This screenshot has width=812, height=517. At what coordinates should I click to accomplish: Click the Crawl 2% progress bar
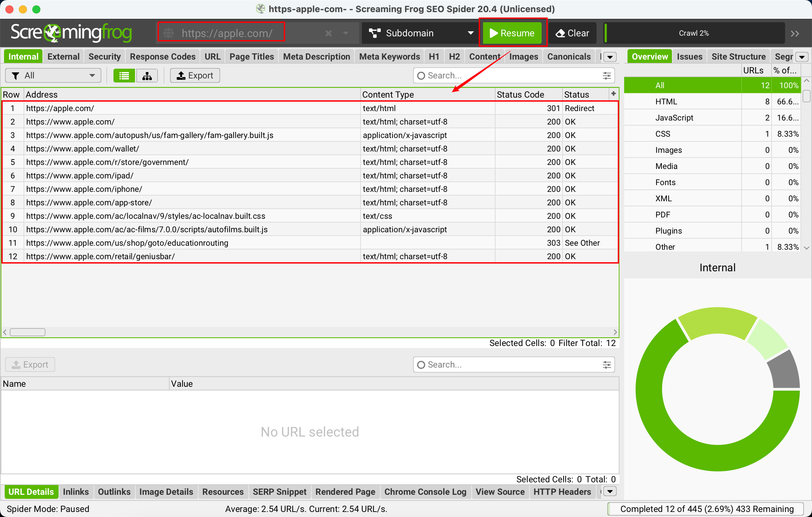pos(694,33)
